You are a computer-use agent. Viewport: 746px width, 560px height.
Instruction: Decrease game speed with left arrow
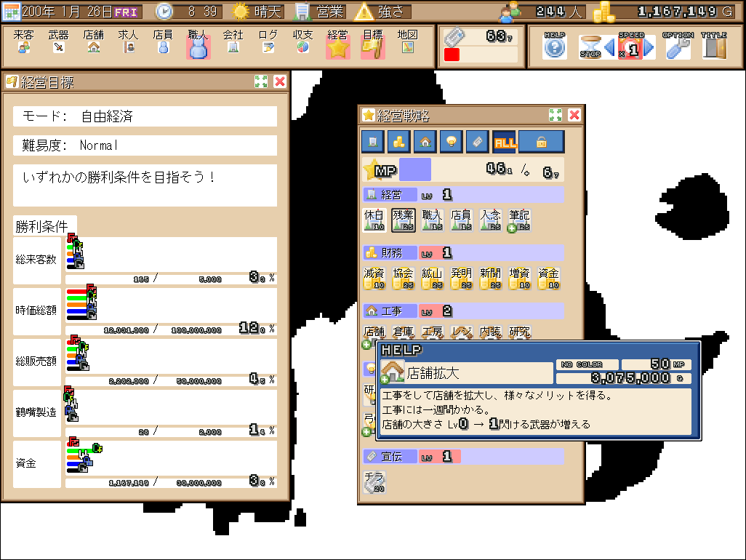[x=609, y=47]
